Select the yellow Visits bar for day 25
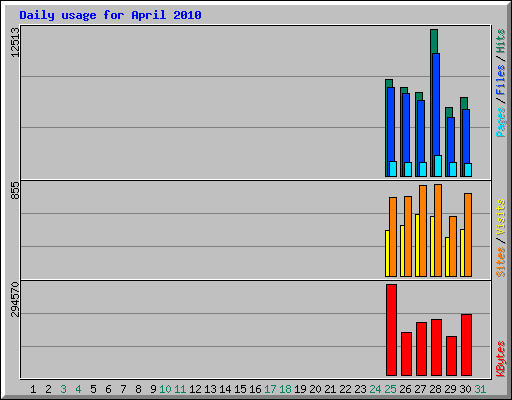The height and width of the screenshot is (400, 512). (x=387, y=253)
